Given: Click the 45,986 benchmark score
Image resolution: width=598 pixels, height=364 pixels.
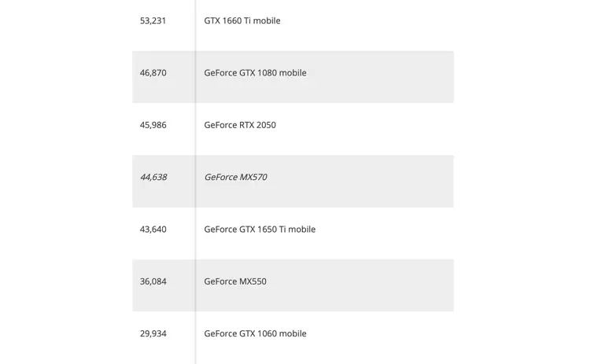Looking at the screenshot, I should (153, 125).
